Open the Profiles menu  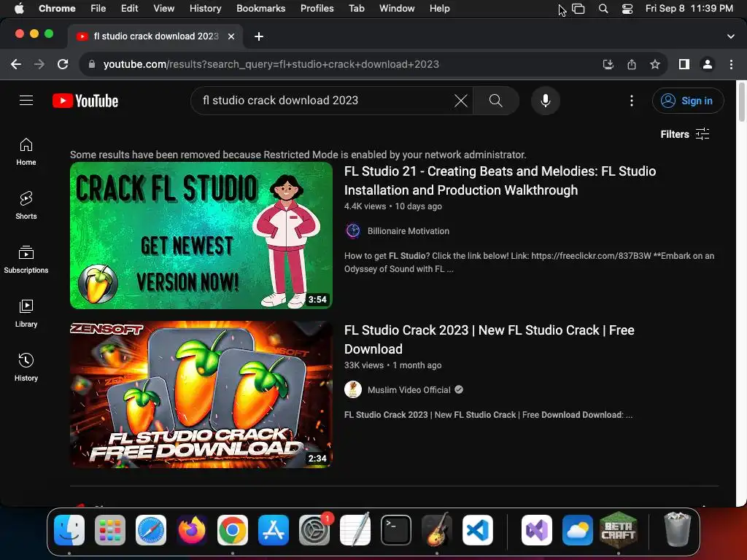(x=317, y=8)
